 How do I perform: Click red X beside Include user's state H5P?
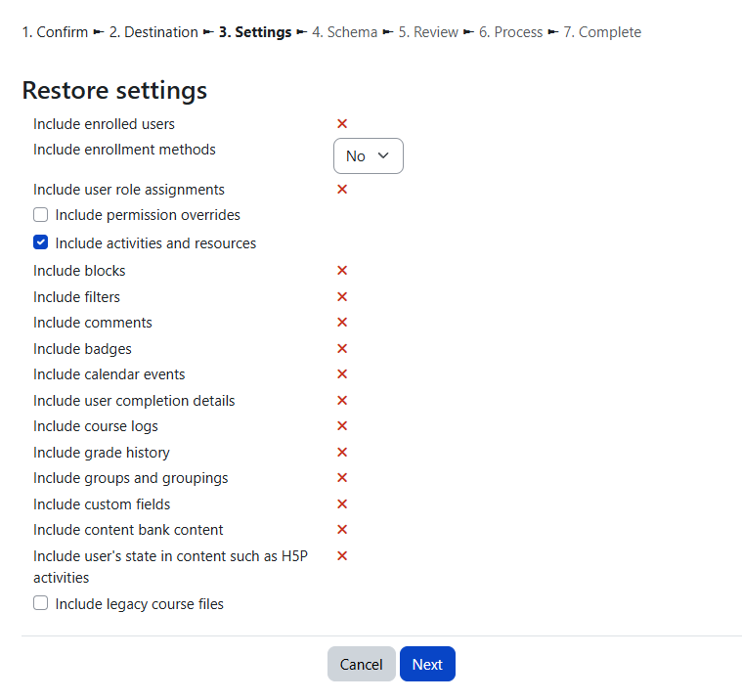pyautogui.click(x=342, y=555)
